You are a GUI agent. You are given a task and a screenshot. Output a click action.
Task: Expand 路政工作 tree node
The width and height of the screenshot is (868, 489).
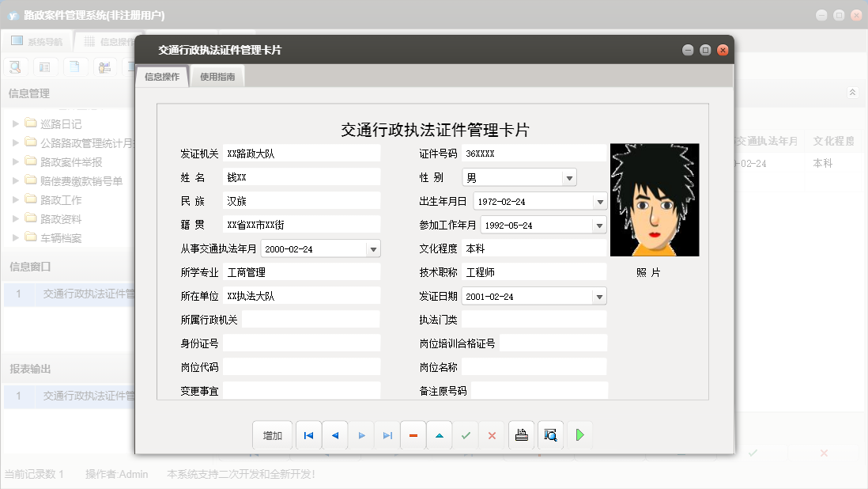point(16,199)
